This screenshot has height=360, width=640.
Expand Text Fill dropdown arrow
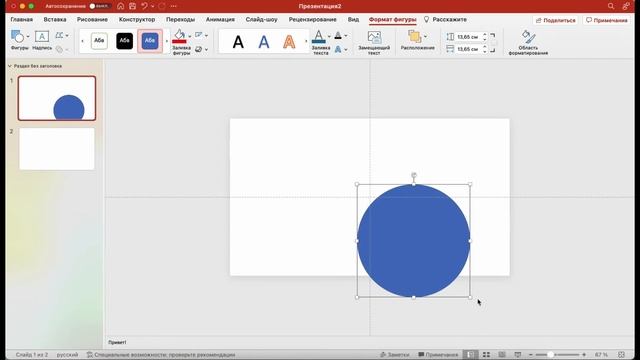pos(329,36)
